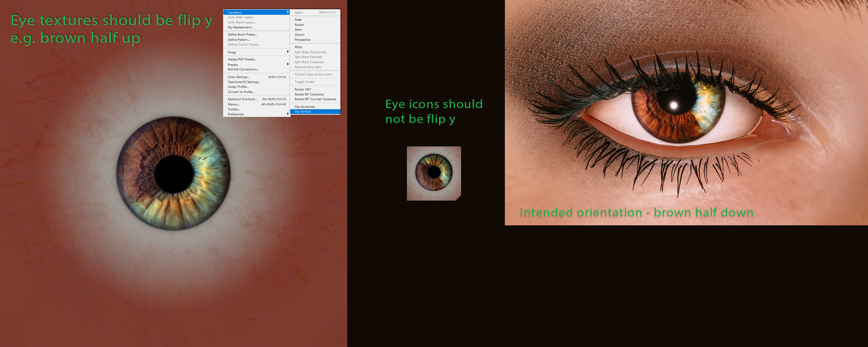Choose Rotate 90° Clockwise
Screen dimensions: 868x347
[309, 95]
